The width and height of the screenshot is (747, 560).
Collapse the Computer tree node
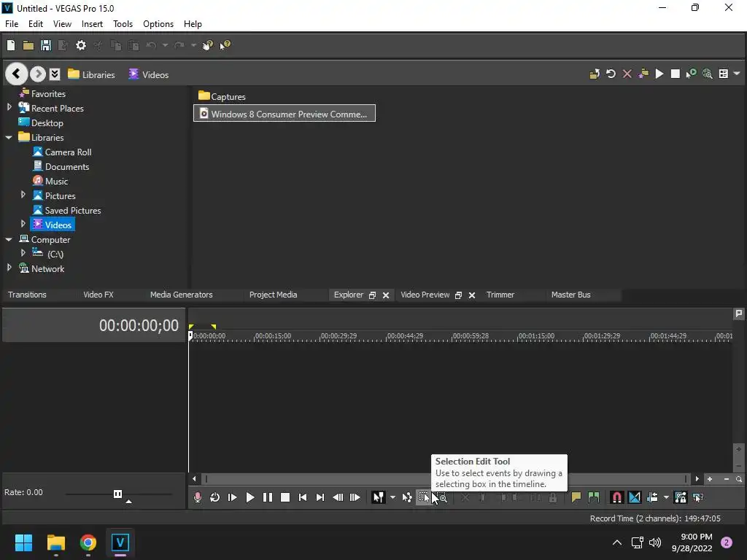(9, 239)
